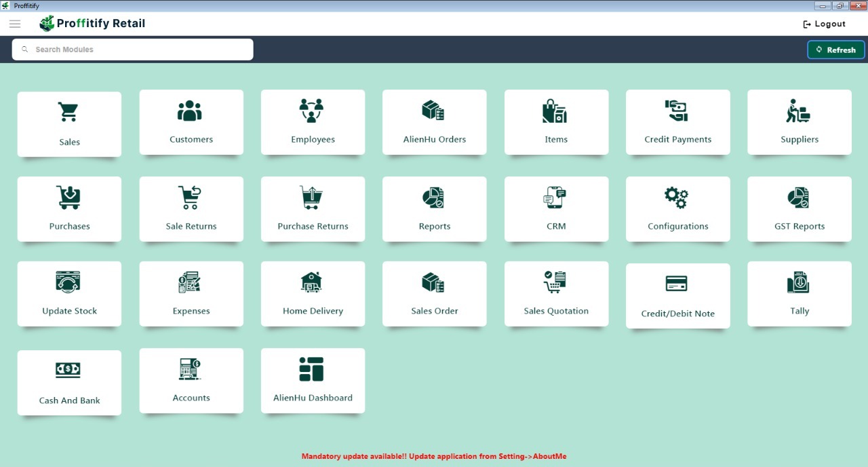Screen dimensions: 868x467
Task: Open the Items module tile
Action: pyautogui.click(x=556, y=122)
